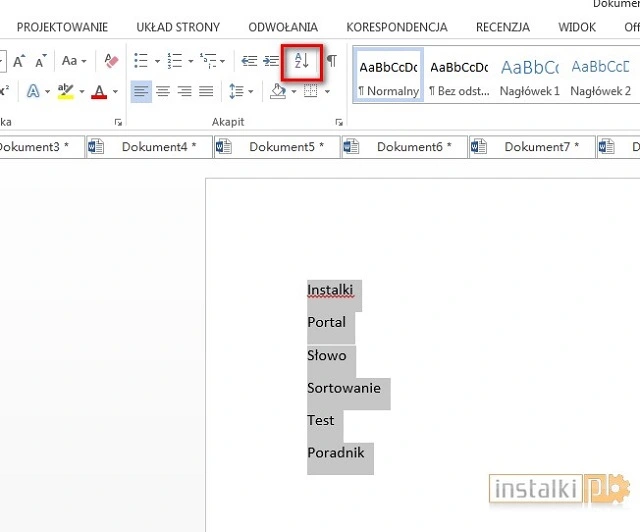
Task: Expand the Shading color dropdown
Action: tap(294, 91)
